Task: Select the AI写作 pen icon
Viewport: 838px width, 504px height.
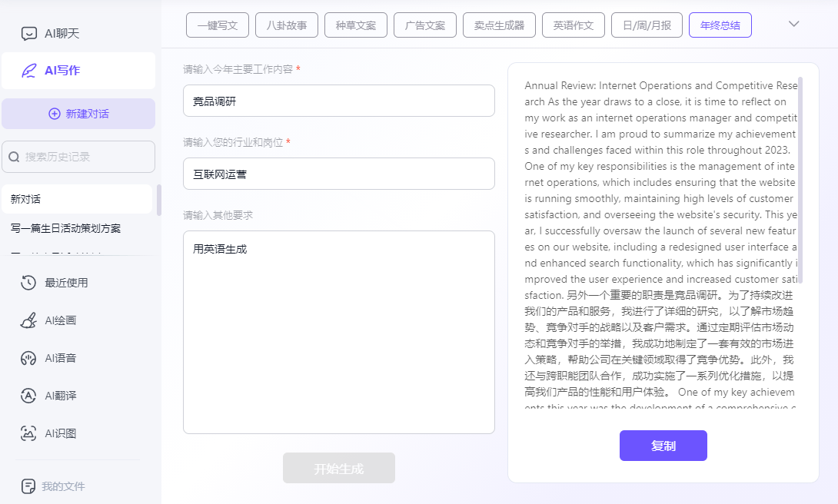Action: click(x=29, y=71)
